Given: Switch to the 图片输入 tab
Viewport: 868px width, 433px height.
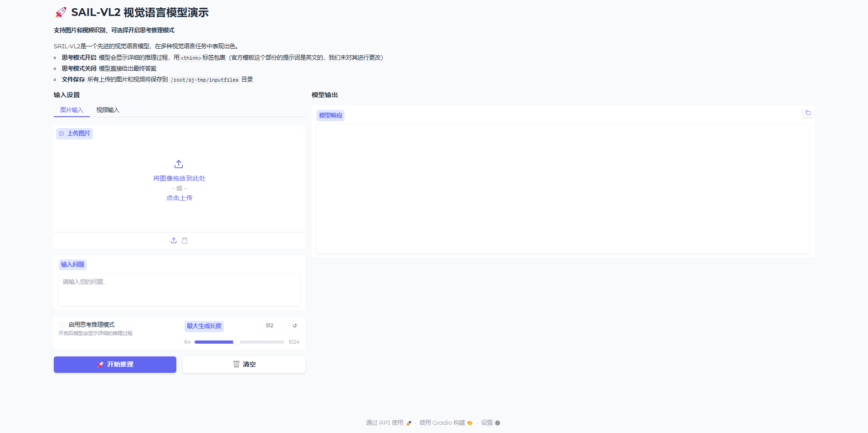Looking at the screenshot, I should pyautogui.click(x=72, y=110).
